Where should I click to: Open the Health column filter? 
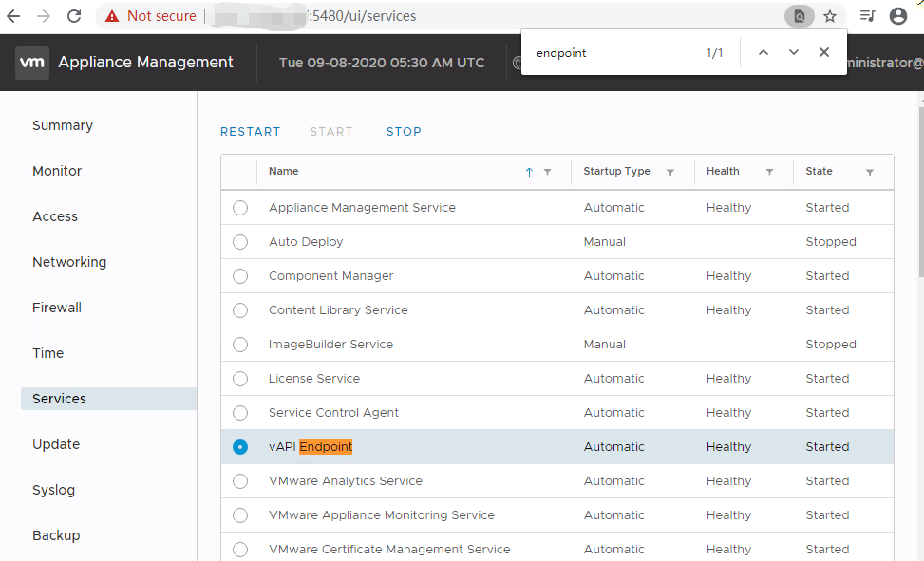click(x=769, y=172)
